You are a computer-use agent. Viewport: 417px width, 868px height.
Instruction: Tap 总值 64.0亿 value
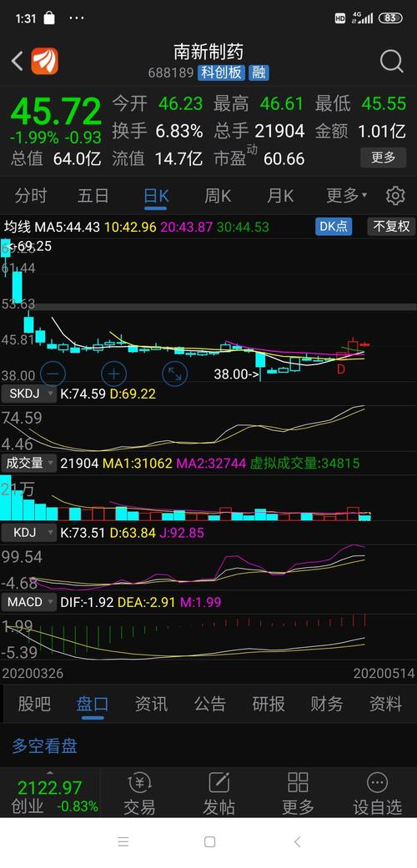pyautogui.click(x=78, y=159)
